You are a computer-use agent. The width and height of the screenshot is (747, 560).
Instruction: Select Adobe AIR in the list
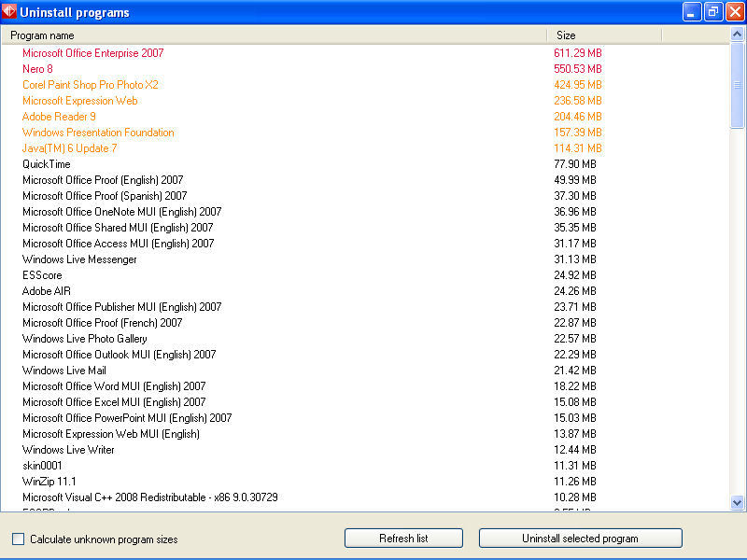pos(46,291)
